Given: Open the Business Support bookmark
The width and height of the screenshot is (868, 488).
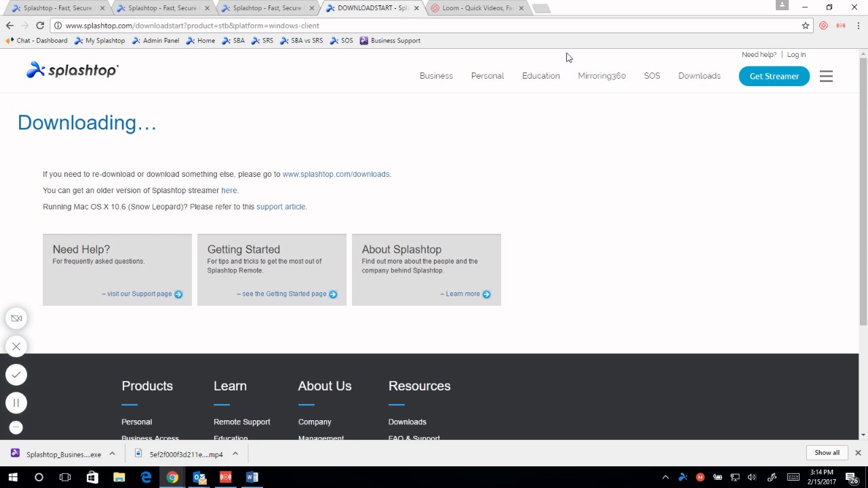Looking at the screenshot, I should click(390, 41).
